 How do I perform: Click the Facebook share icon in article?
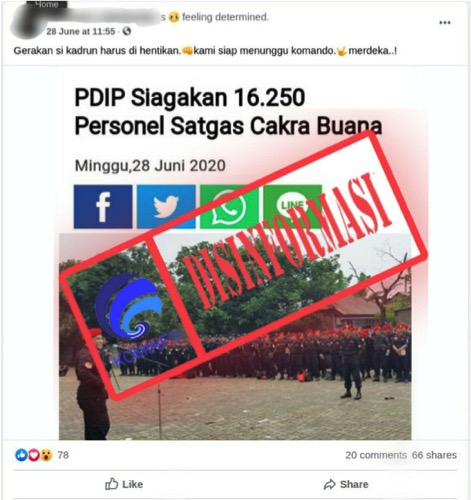coord(103,207)
